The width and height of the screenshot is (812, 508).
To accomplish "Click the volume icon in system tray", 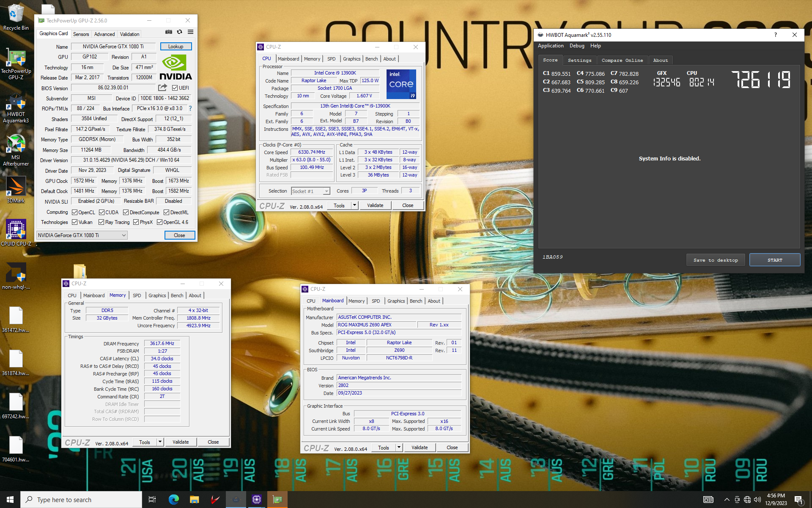I will [757, 500].
